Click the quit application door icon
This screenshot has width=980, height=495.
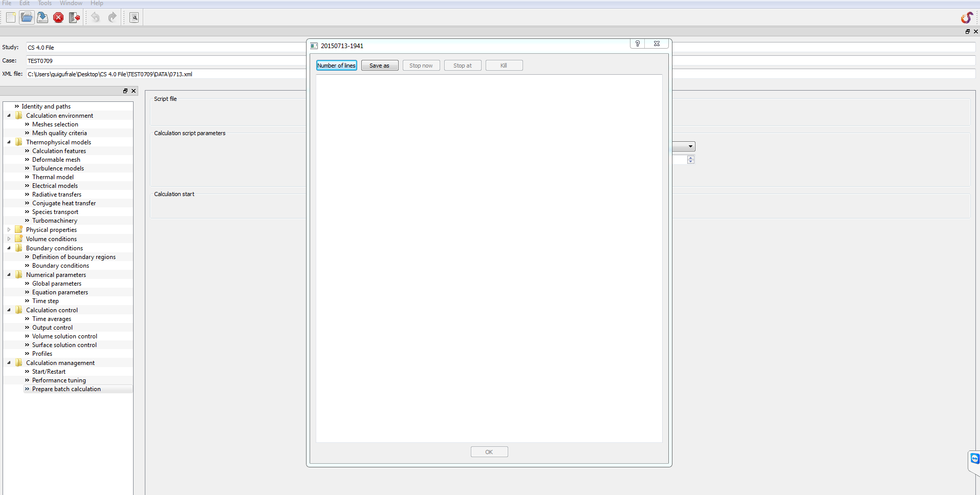click(74, 18)
